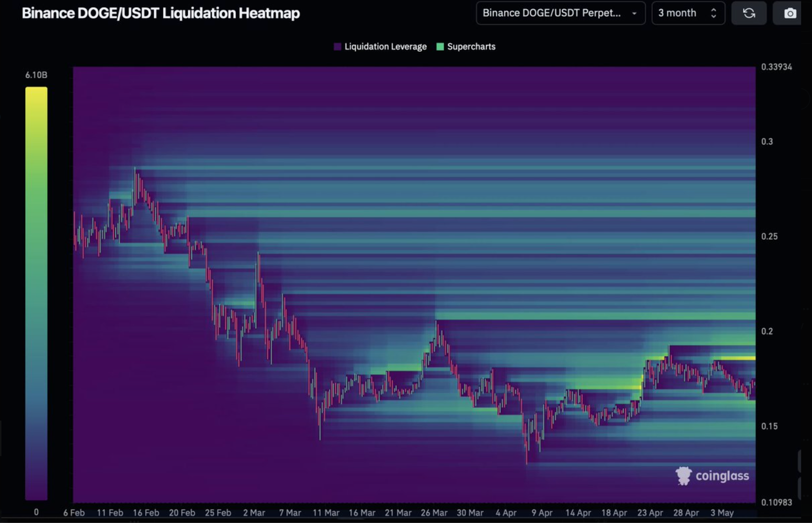Click the 16 Feb date axis label

click(146, 513)
